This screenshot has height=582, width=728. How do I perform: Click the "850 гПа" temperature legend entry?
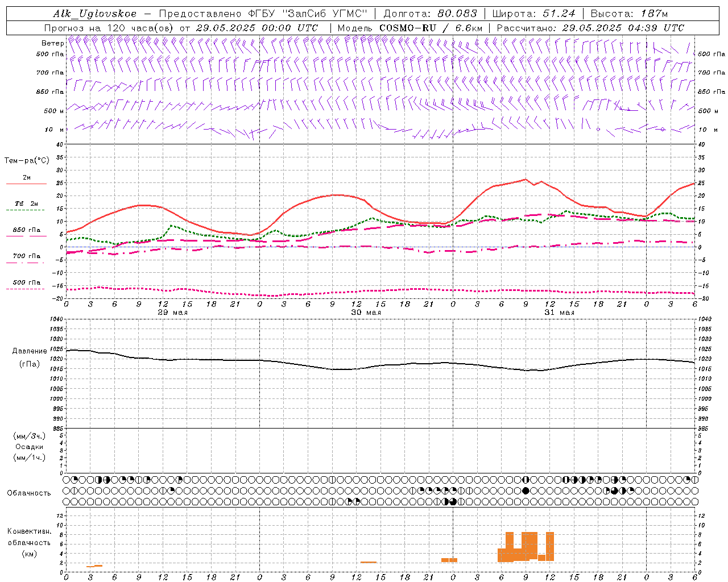click(x=27, y=230)
